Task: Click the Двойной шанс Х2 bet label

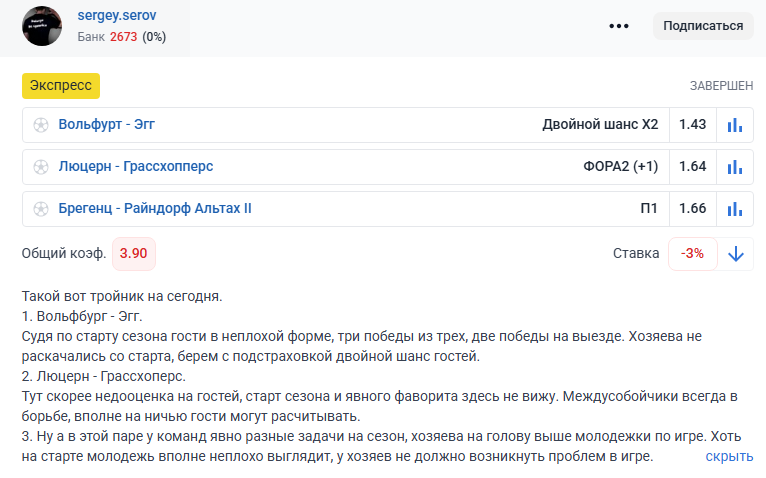Action: tap(600, 125)
